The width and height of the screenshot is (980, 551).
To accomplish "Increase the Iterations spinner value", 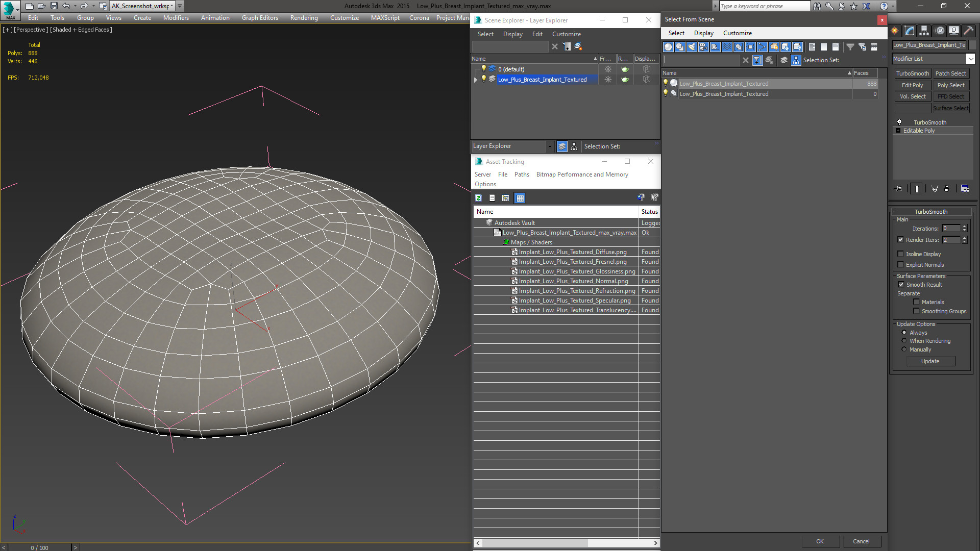I will [965, 227].
